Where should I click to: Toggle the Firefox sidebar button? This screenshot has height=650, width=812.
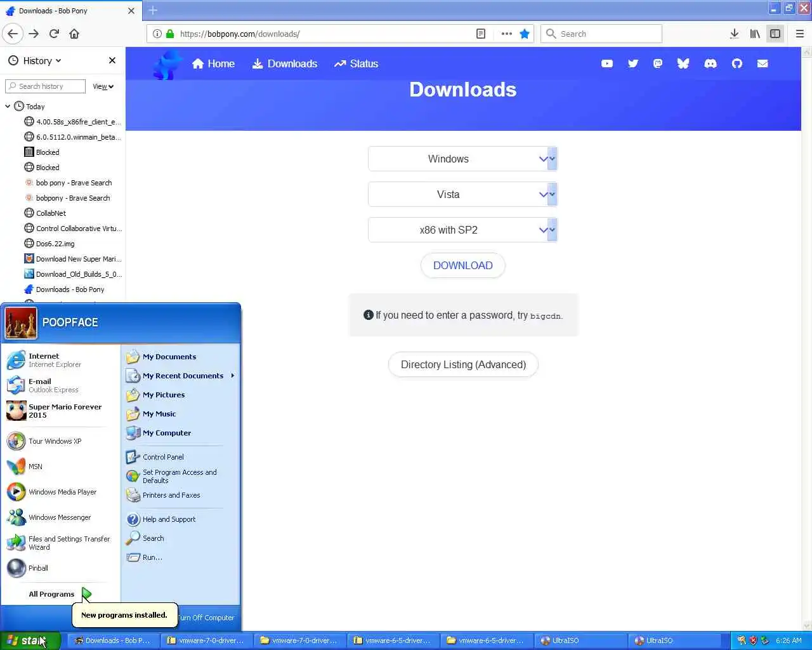775,34
